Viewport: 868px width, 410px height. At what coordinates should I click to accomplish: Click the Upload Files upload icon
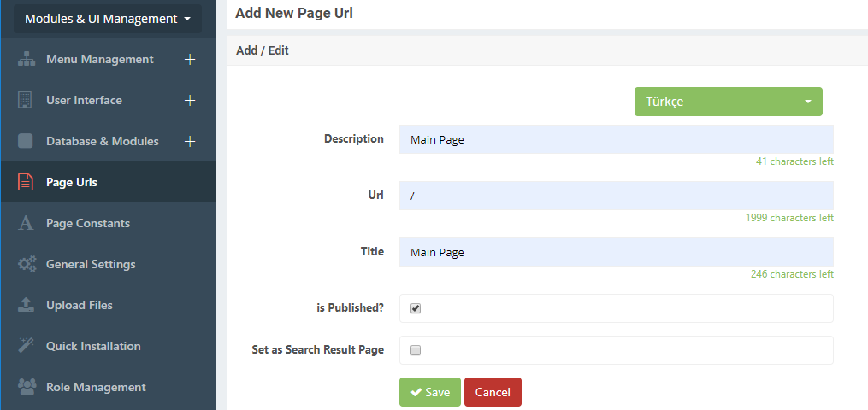click(26, 305)
